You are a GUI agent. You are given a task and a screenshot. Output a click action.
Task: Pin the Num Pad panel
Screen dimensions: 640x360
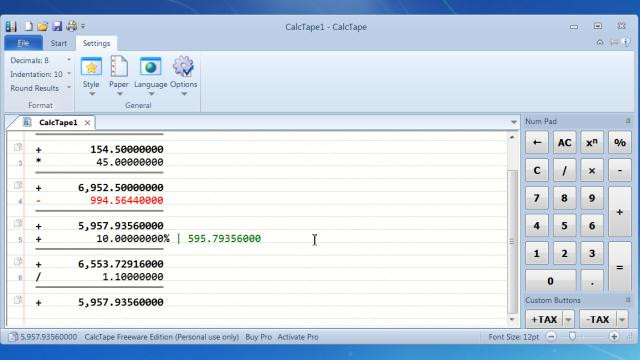pos(628,121)
